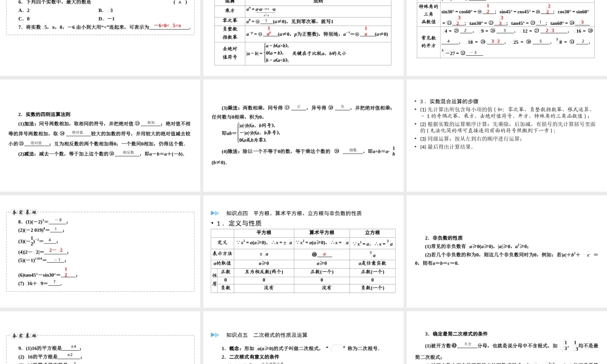Open the 知识点五 二次根式 slide
Screen dimensions: 607x364
[x=303, y=338]
